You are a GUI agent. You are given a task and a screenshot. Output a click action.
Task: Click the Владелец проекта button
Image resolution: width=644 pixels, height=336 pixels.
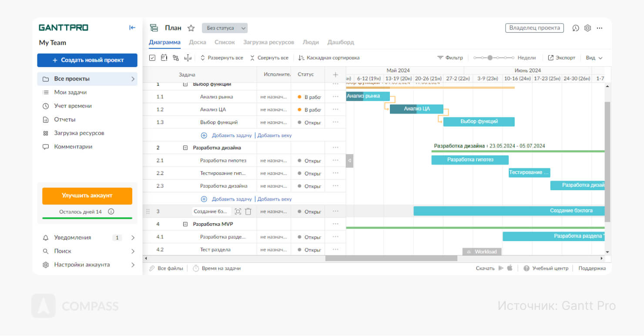[x=534, y=28]
